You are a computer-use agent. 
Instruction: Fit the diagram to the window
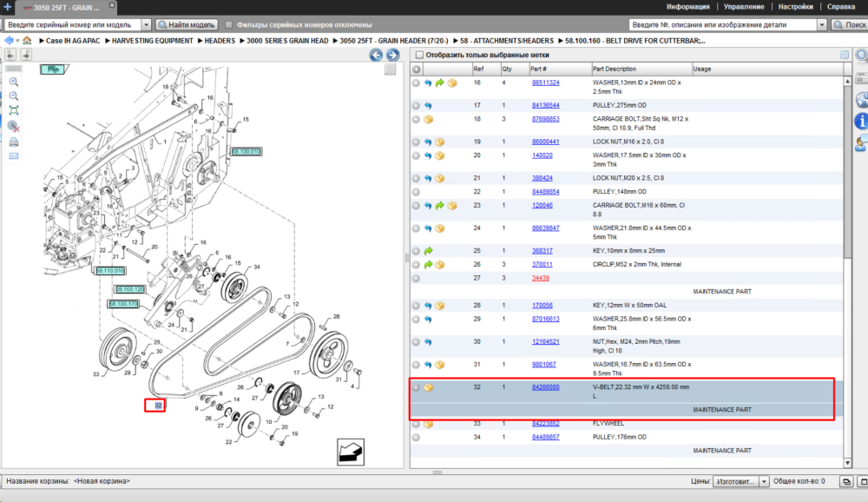tap(14, 111)
